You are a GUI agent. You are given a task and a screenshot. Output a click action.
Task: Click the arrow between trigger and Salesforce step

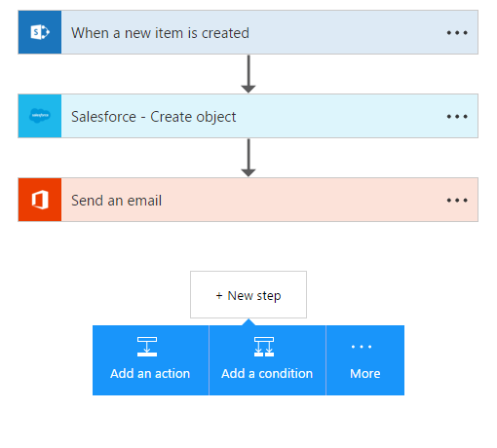tap(248, 74)
